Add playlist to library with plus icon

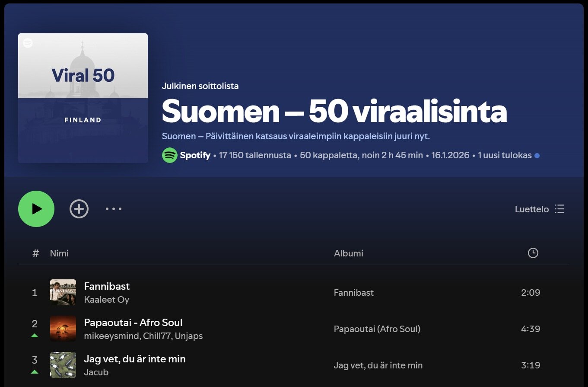(79, 209)
